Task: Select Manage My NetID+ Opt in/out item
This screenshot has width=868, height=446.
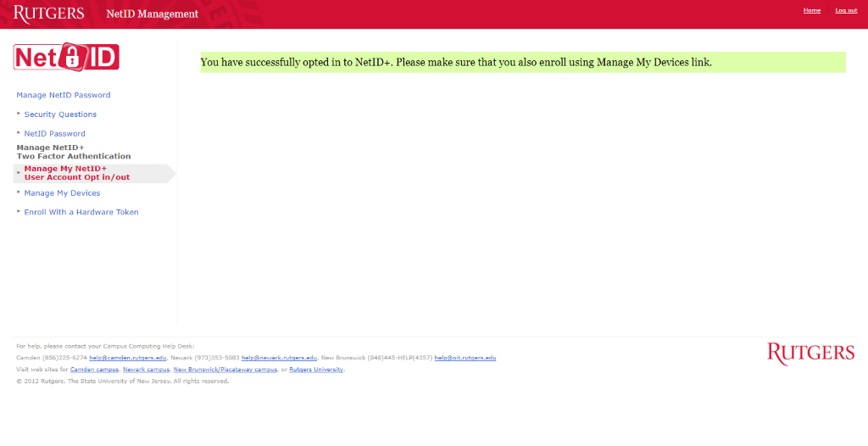Action: pyautogui.click(x=76, y=173)
